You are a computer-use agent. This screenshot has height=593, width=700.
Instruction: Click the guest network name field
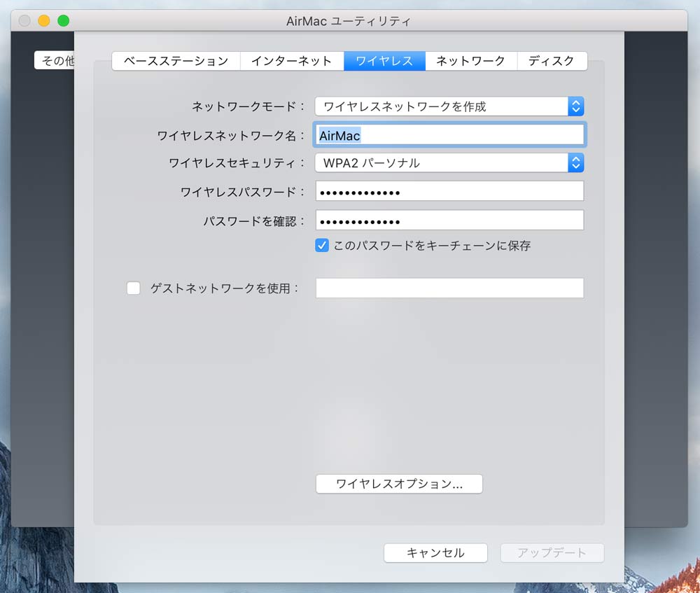tap(449, 288)
